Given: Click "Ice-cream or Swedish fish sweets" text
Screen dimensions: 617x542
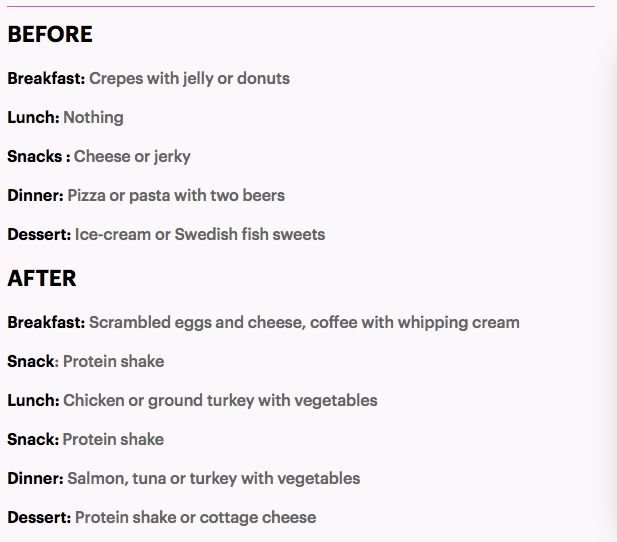Looking at the screenshot, I should [x=200, y=235].
